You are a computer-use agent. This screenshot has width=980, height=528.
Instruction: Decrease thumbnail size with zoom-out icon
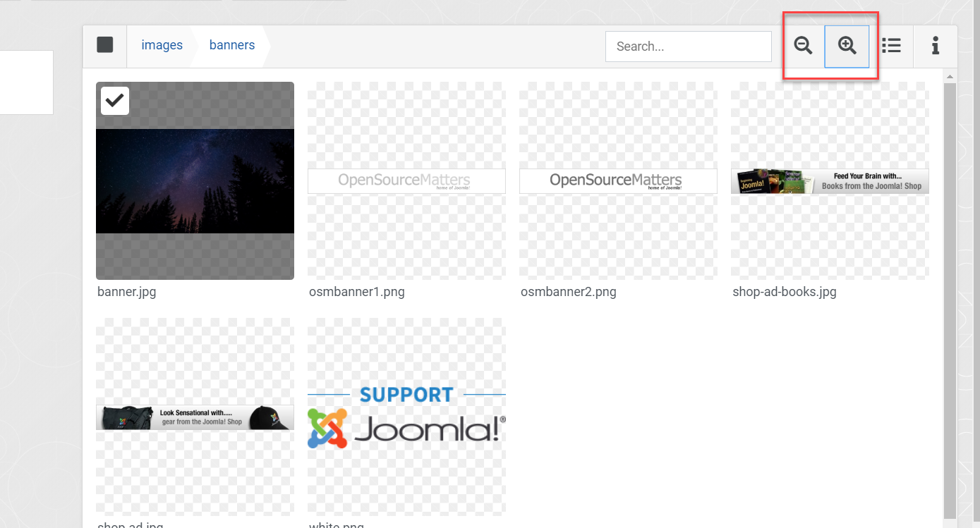(x=803, y=46)
